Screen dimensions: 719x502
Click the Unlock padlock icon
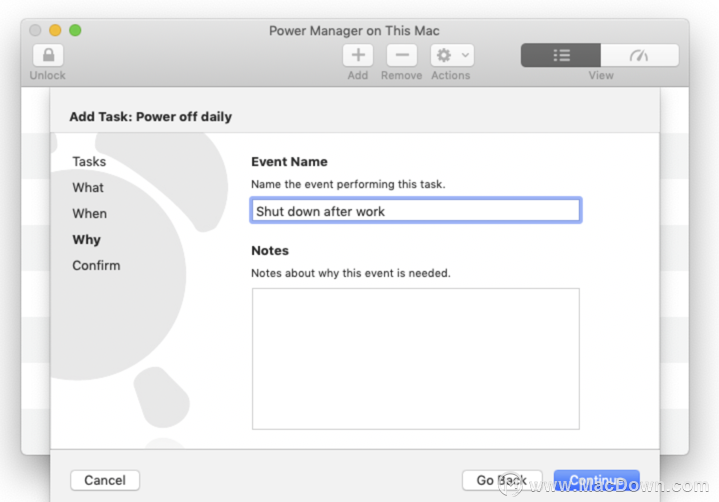(x=48, y=55)
